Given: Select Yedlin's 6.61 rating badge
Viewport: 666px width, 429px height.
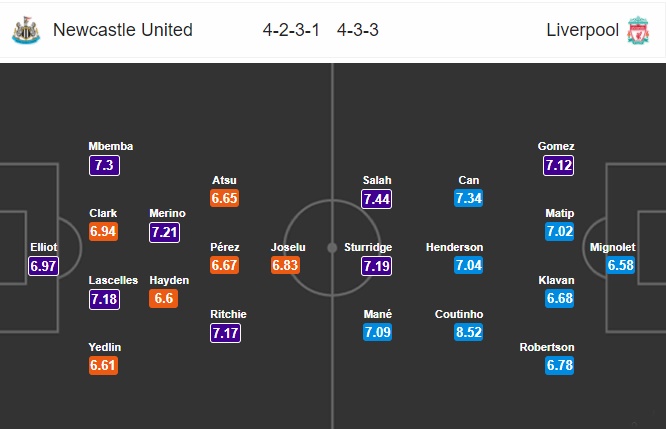Looking at the screenshot, I should coord(103,366).
